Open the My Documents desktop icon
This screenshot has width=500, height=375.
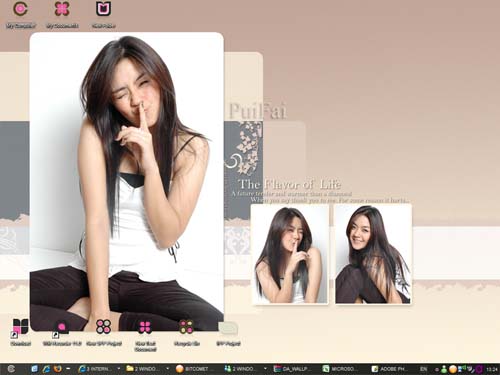click(x=62, y=9)
